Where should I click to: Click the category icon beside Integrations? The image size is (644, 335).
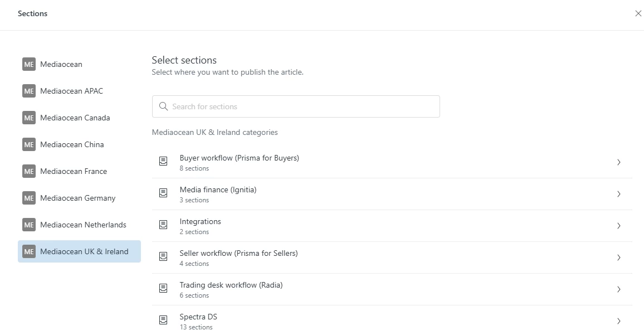(163, 225)
